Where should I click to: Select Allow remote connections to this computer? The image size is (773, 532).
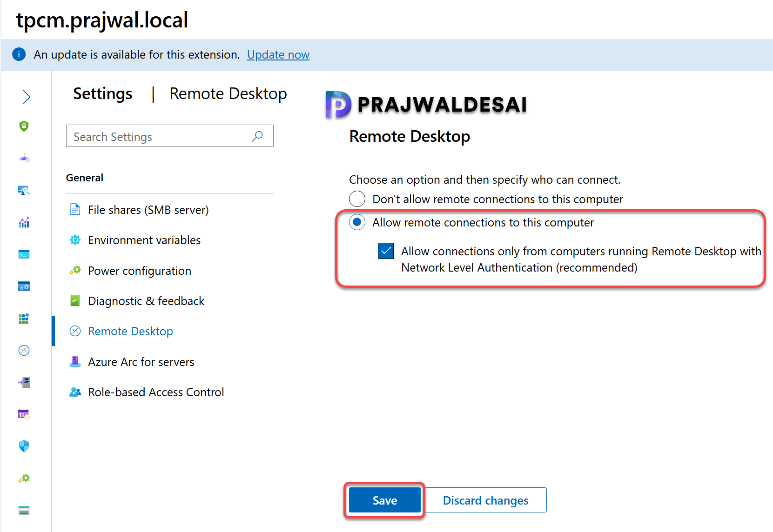click(357, 222)
